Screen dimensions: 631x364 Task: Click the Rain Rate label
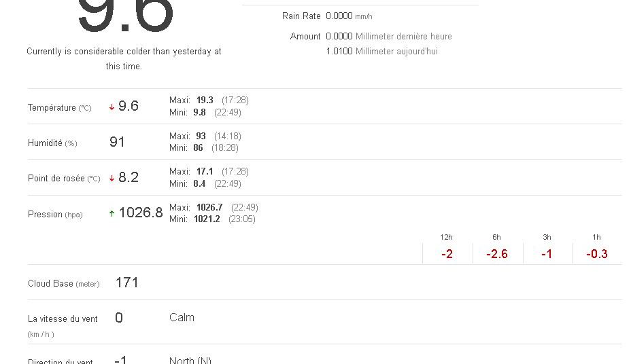coord(301,16)
